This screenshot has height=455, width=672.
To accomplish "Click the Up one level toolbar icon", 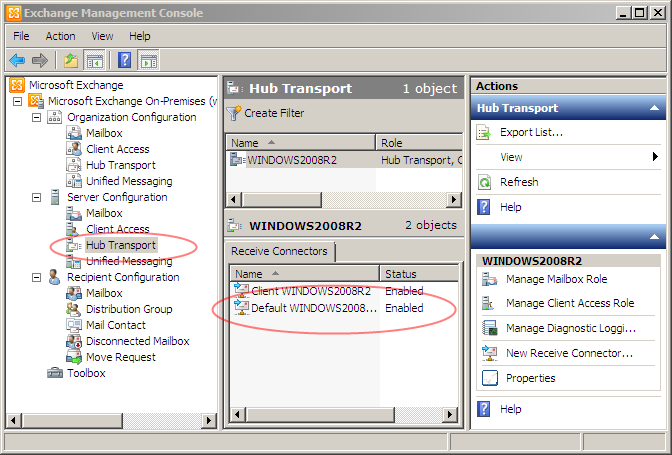I will [x=71, y=60].
